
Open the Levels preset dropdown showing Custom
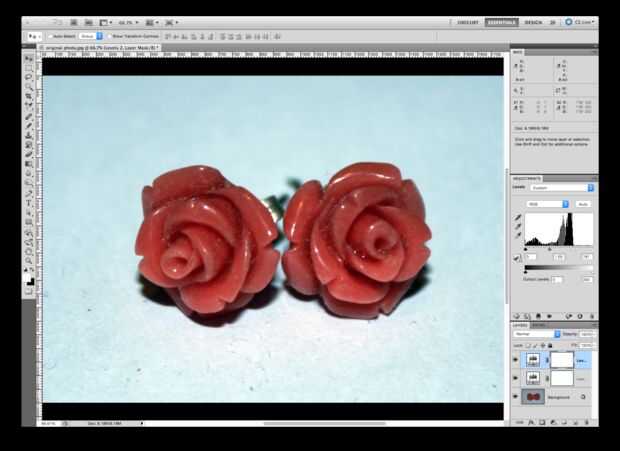pos(561,188)
